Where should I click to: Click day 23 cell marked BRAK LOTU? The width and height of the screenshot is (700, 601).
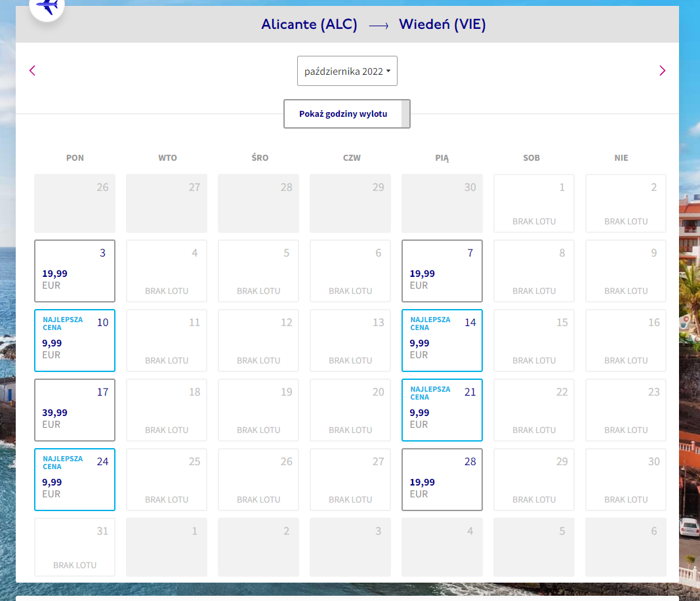(x=626, y=410)
